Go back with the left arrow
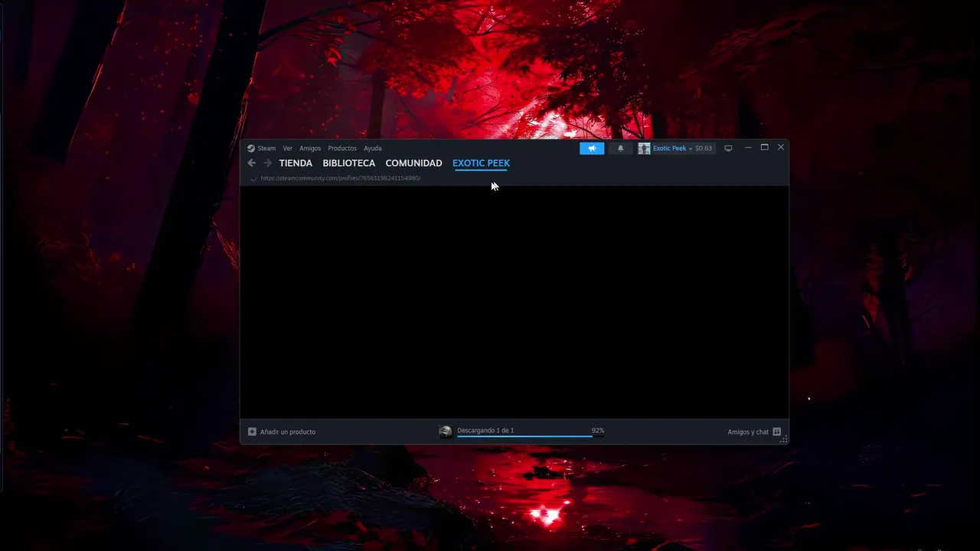The width and height of the screenshot is (980, 551). pyautogui.click(x=252, y=163)
